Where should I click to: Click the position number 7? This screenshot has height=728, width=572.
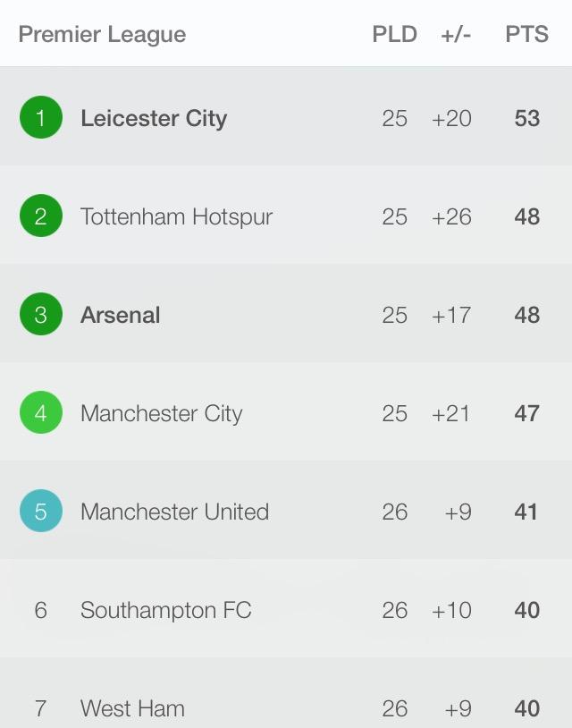tap(41, 708)
